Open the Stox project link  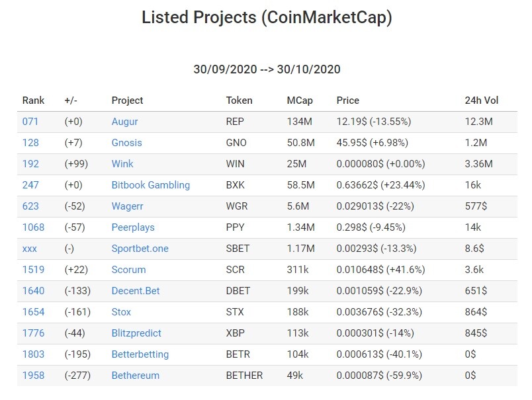[121, 312]
